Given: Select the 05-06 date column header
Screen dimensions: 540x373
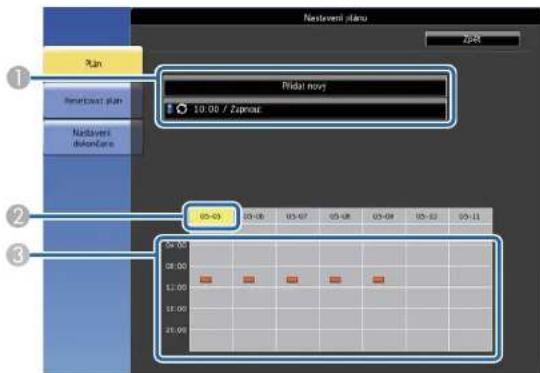Looking at the screenshot, I should (x=254, y=217).
